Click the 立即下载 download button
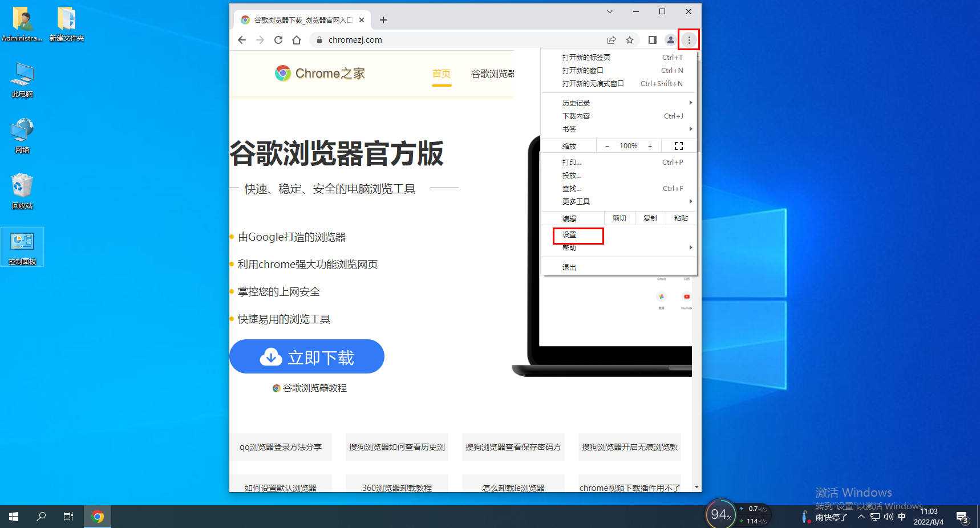 pos(307,356)
